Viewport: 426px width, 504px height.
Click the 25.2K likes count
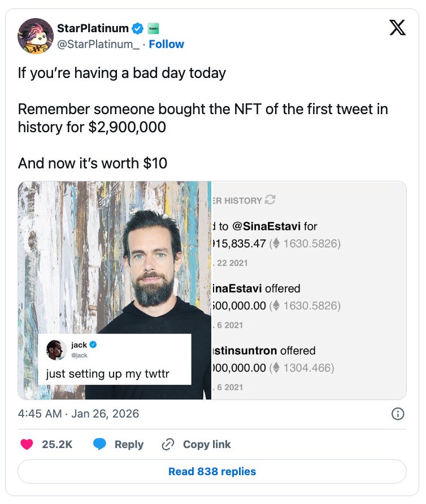tap(57, 445)
